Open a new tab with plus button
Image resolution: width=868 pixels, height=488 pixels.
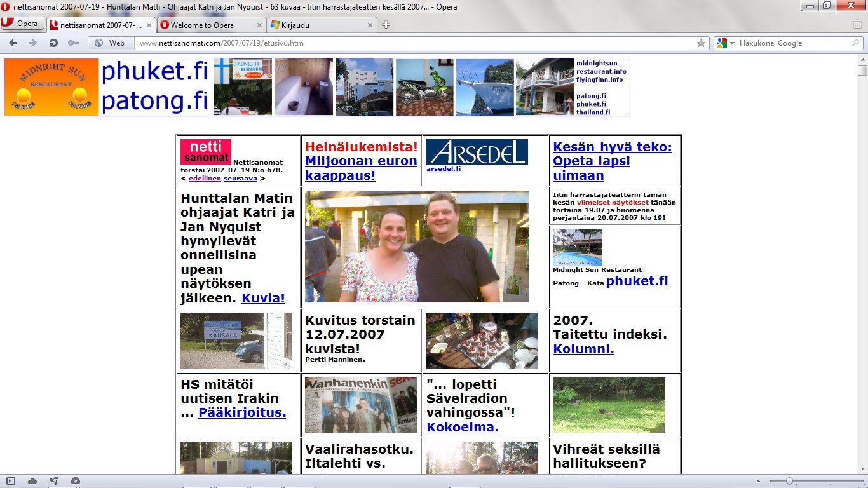point(386,25)
